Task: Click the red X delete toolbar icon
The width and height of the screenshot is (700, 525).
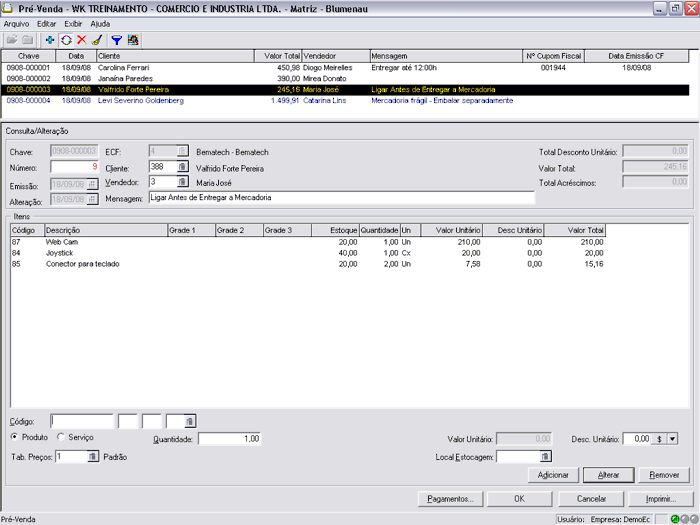Action: [81, 39]
